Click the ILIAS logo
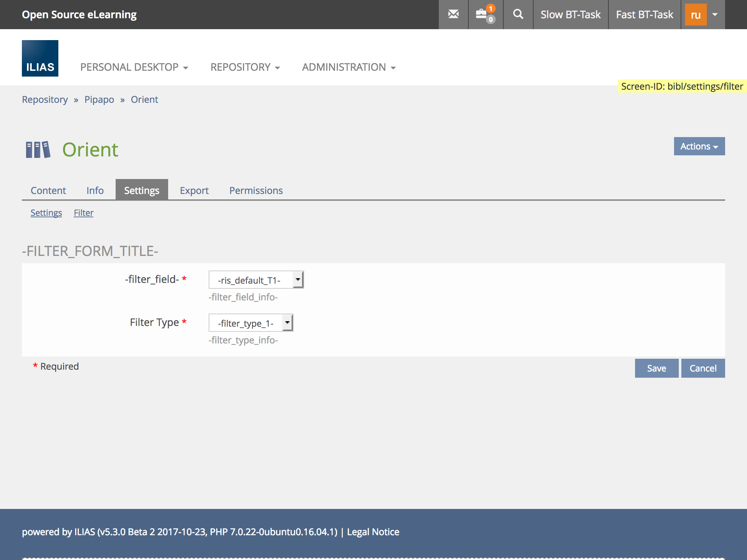The height and width of the screenshot is (560, 747). (x=40, y=58)
